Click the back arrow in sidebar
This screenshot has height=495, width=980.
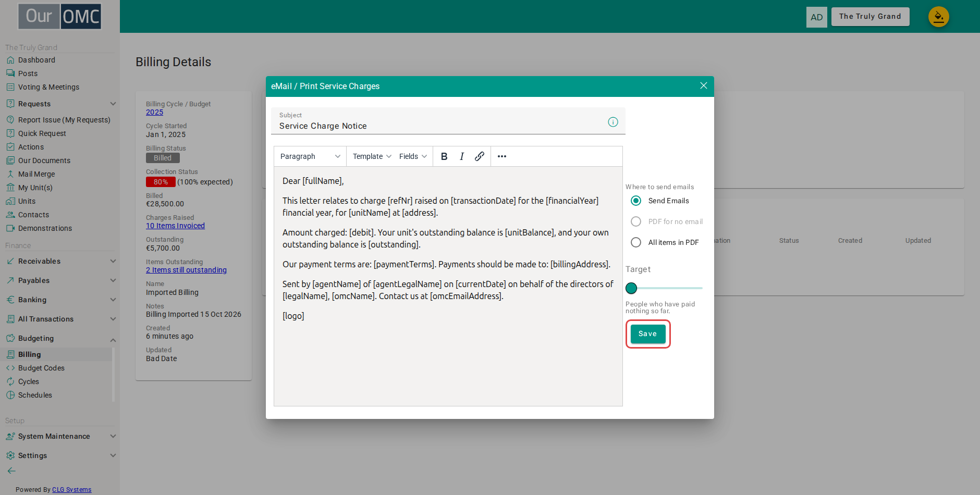[11, 471]
